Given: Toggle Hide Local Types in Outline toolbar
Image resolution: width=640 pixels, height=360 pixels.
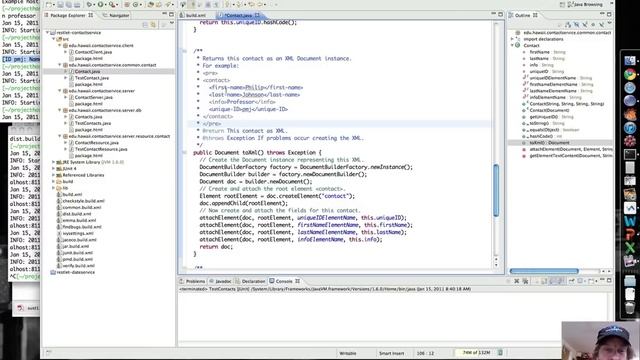Looking at the screenshot, I should pos(601,25).
